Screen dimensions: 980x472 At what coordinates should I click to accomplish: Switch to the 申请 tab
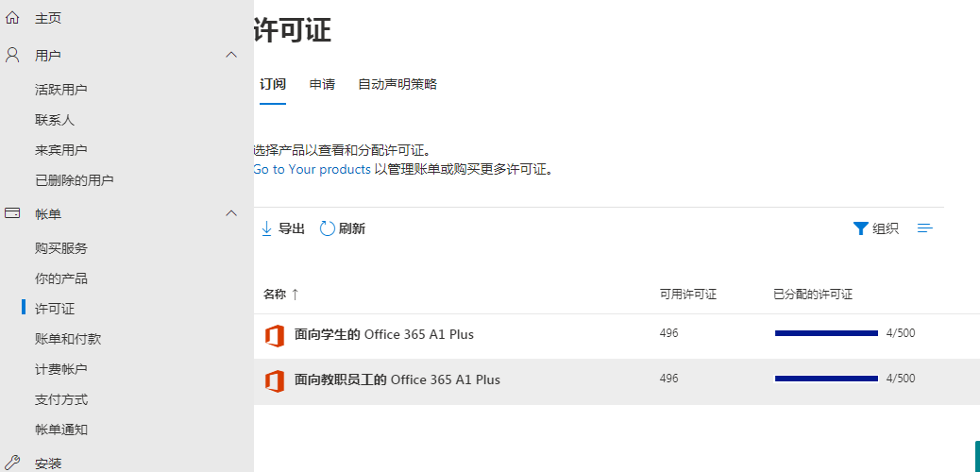click(x=322, y=84)
